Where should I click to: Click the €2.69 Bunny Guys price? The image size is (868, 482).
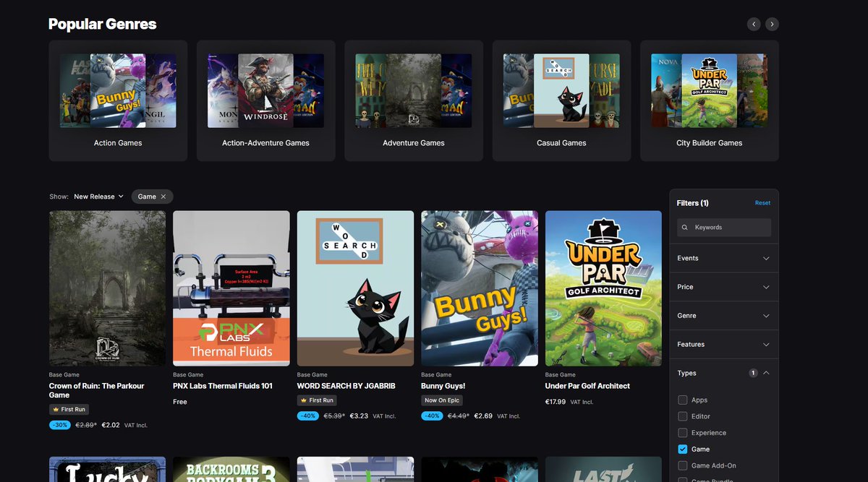coord(483,416)
